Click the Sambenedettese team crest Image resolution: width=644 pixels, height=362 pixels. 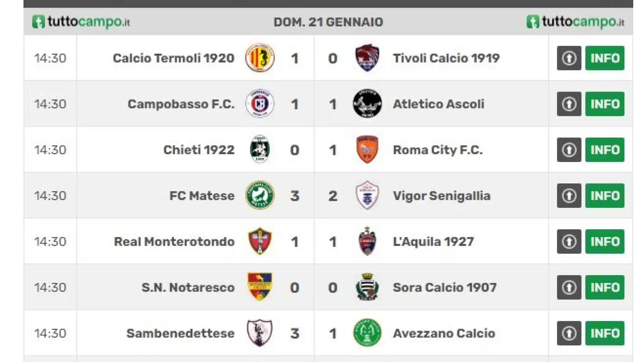[260, 333]
